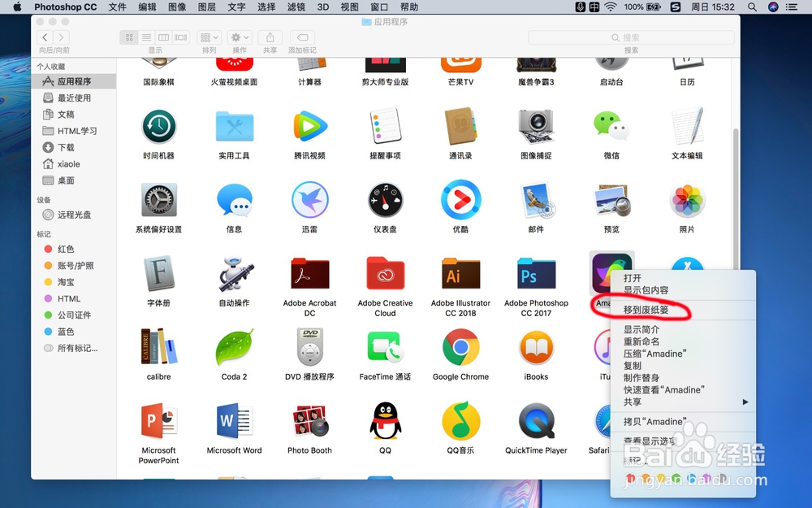The width and height of the screenshot is (812, 508).
Task: Select the QQ音乐 app icon
Action: (460, 421)
